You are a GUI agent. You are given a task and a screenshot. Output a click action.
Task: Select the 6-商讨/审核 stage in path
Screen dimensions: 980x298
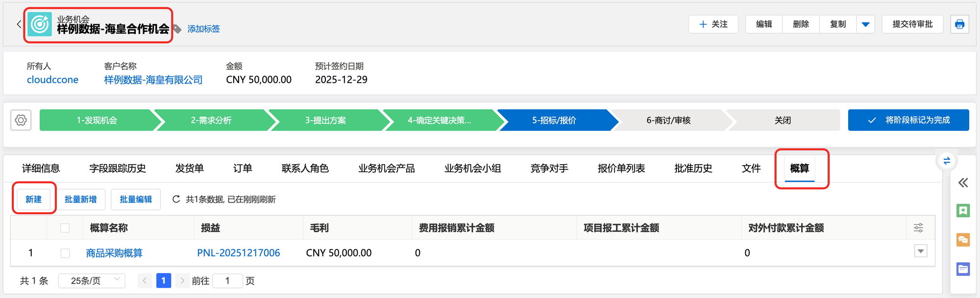[x=668, y=120]
